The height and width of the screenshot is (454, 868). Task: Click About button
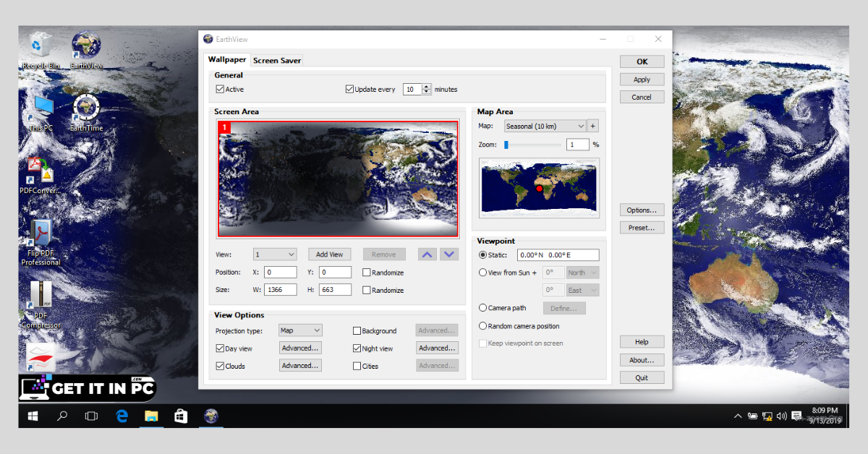[x=642, y=360]
